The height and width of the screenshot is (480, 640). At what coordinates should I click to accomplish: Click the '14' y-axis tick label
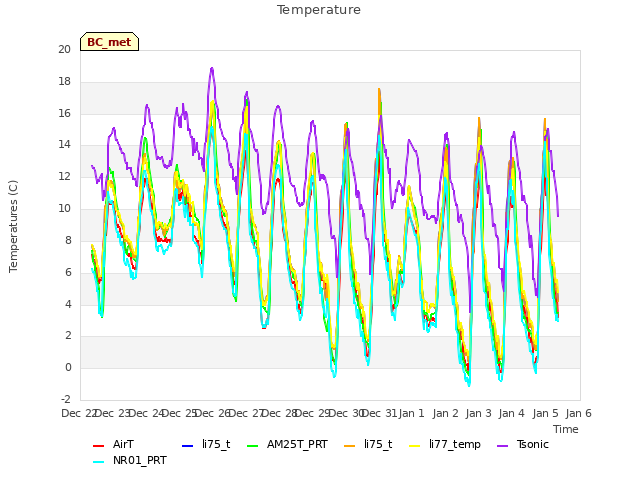click(x=64, y=144)
